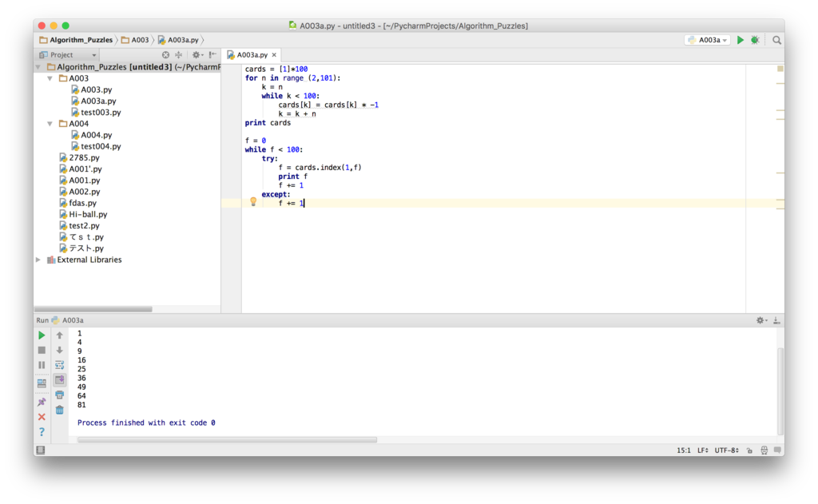The height and width of the screenshot is (504, 818).
Task: Toggle soft-wrap in console
Action: 59,365
